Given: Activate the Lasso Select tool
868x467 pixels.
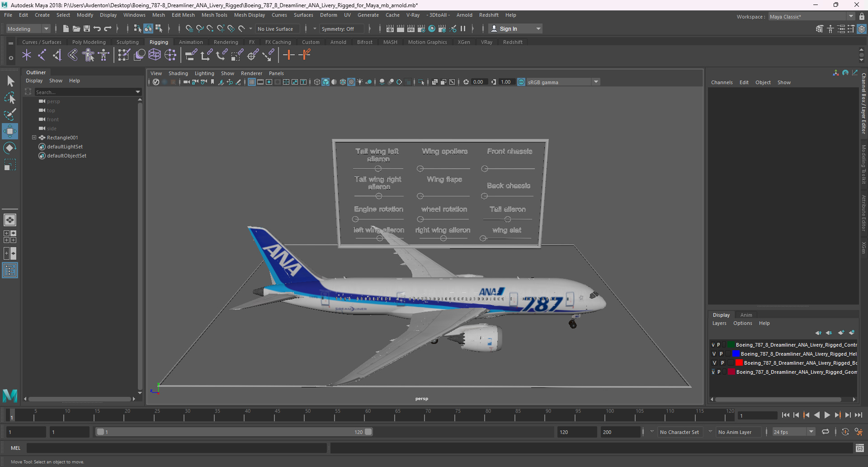Looking at the screenshot, I should tap(10, 98).
